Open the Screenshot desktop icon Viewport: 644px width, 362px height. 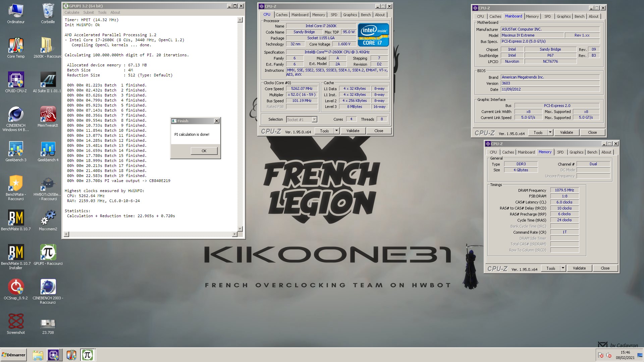pyautogui.click(x=16, y=324)
